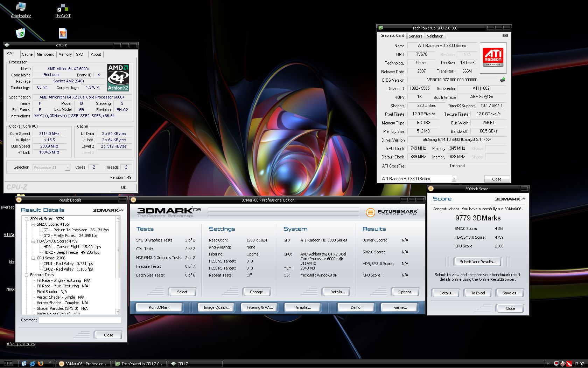Viewport: 588px width, 368px height.
Task: Click the red monitor icon in system tray
Action: point(556,364)
